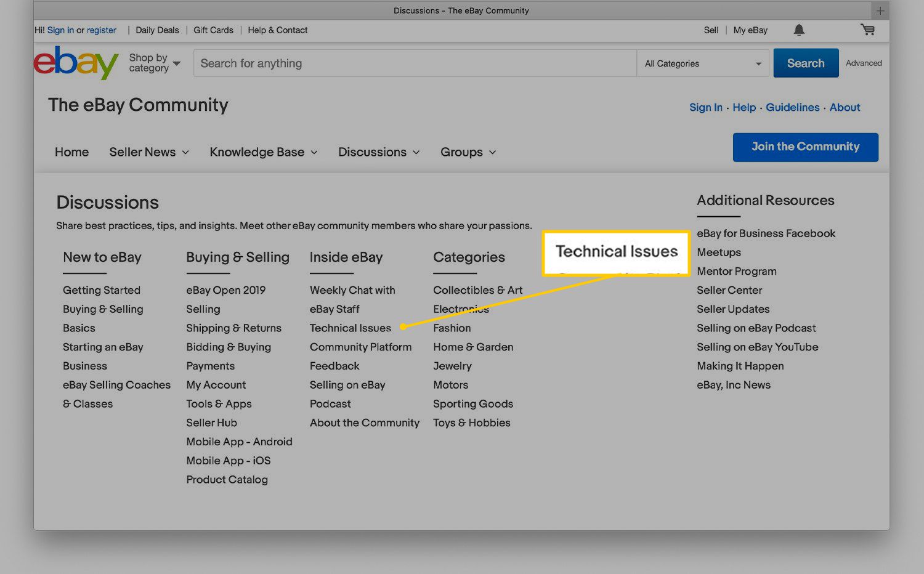Open Selling on eBay YouTube link
Screen dimensions: 924x574
click(x=758, y=347)
